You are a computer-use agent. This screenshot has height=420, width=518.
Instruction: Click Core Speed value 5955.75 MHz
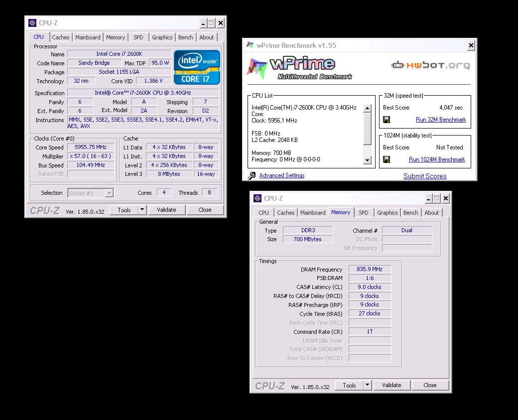pos(91,147)
